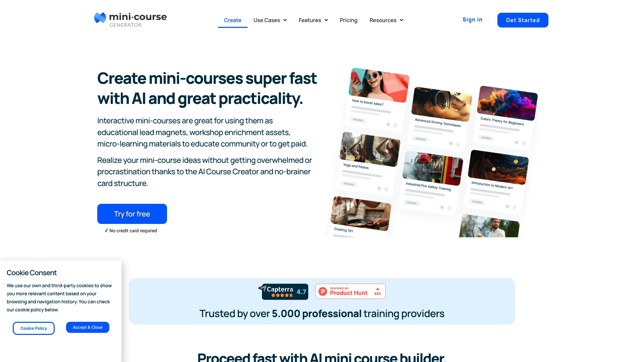Click the Sign in link
This screenshot has height=362, width=644.
(x=472, y=19)
